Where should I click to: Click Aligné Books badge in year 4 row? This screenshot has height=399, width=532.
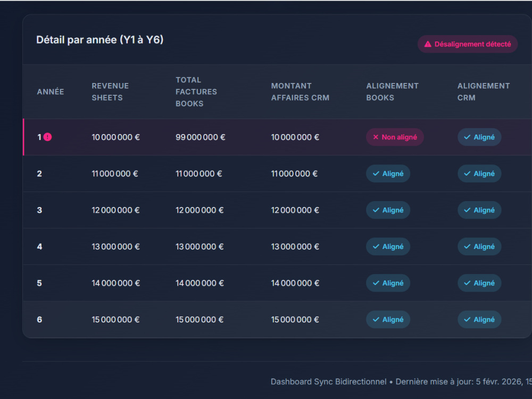click(x=388, y=247)
